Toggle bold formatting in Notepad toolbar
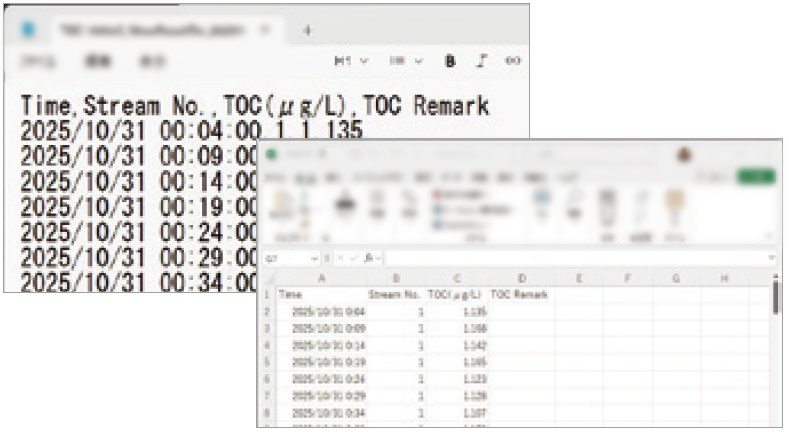789x432 pixels. (x=450, y=61)
